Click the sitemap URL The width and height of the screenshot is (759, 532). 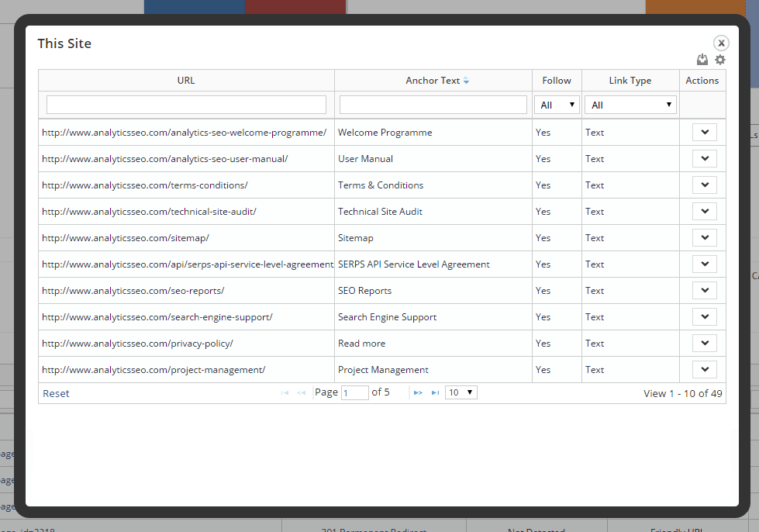tap(126, 238)
